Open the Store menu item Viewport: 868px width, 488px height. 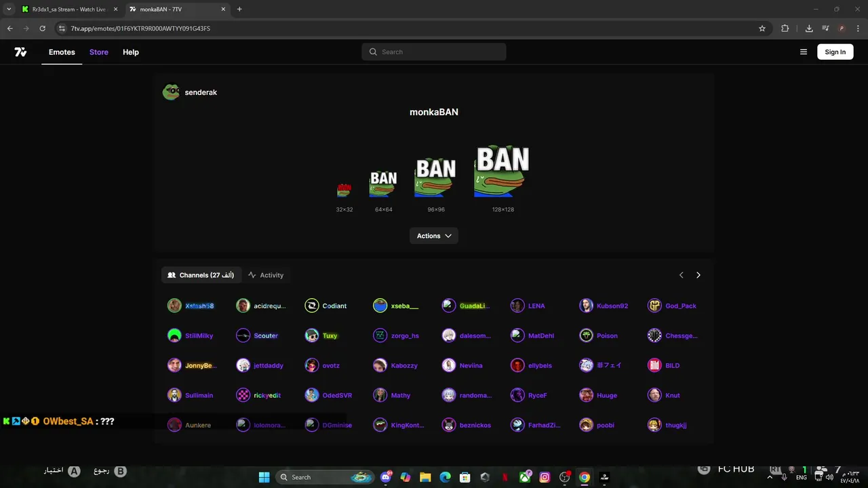coord(99,52)
